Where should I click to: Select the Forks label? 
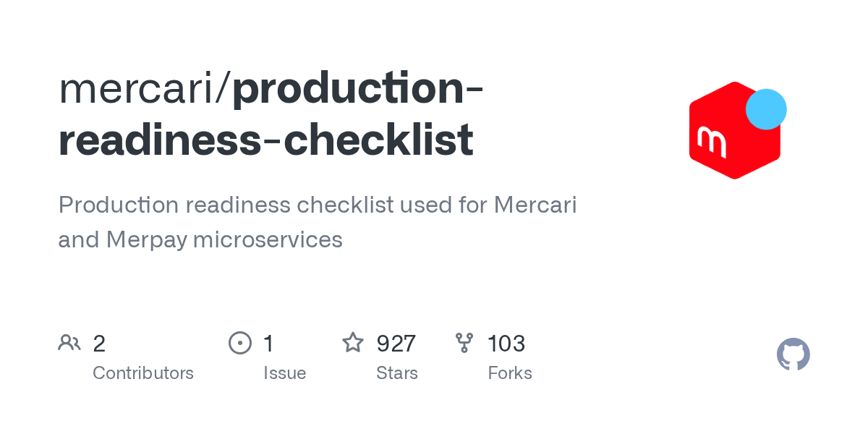click(510, 373)
